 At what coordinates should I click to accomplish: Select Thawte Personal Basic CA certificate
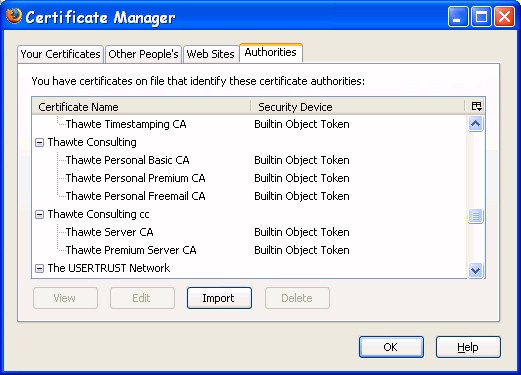click(x=249, y=160)
